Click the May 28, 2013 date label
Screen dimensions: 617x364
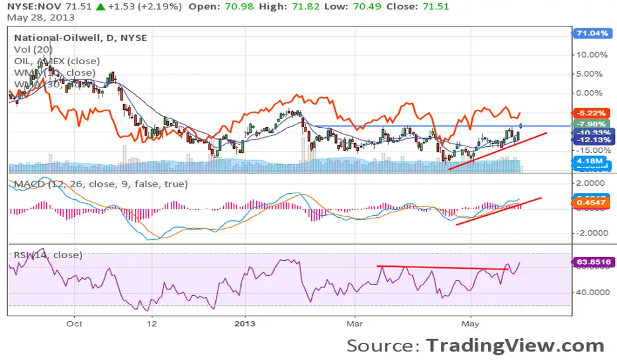41,18
